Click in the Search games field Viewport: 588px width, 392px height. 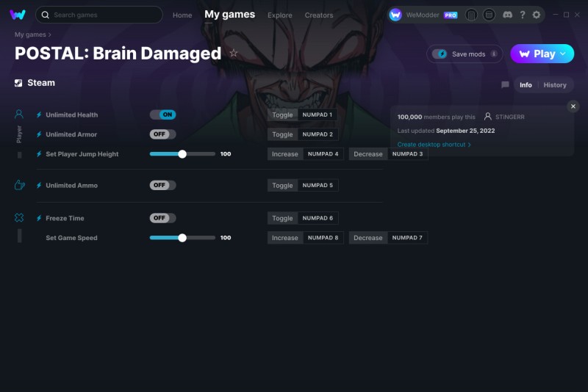[99, 15]
